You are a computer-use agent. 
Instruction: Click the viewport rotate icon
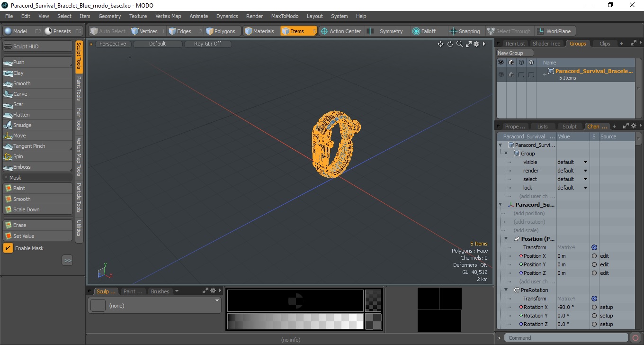[x=450, y=44]
